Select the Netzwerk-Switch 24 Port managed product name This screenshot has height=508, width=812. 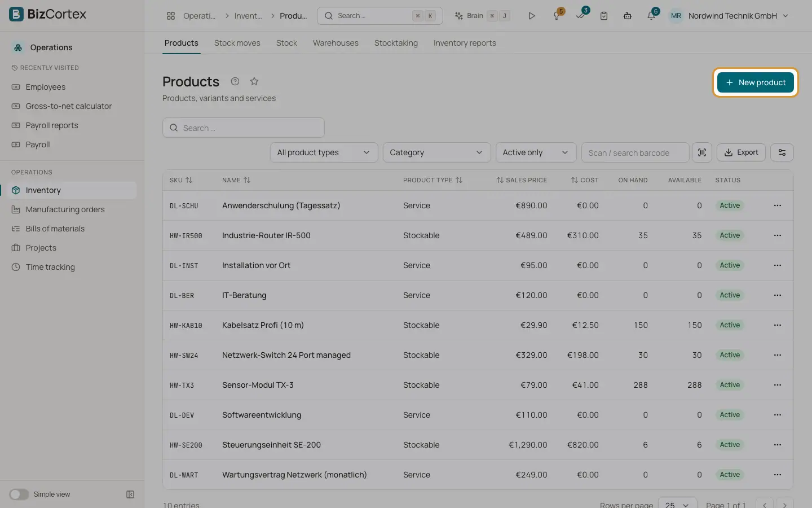point(286,355)
